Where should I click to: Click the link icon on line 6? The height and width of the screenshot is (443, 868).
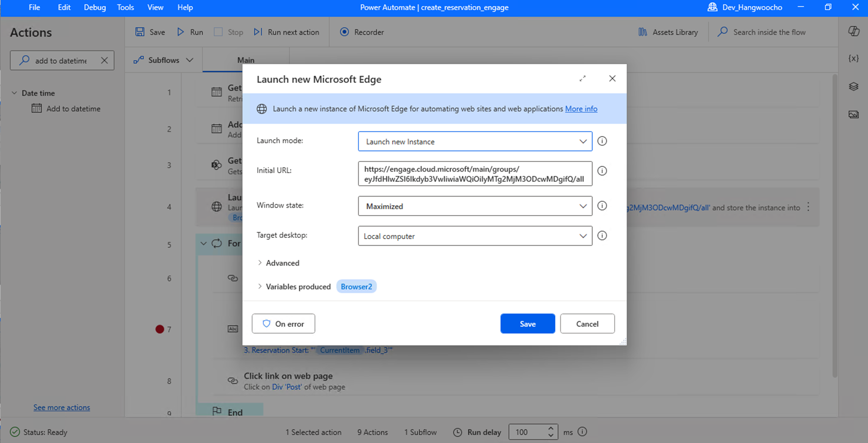tap(233, 278)
